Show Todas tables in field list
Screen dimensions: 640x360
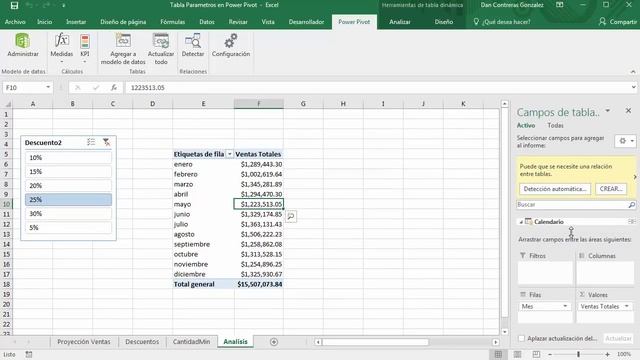coord(555,125)
